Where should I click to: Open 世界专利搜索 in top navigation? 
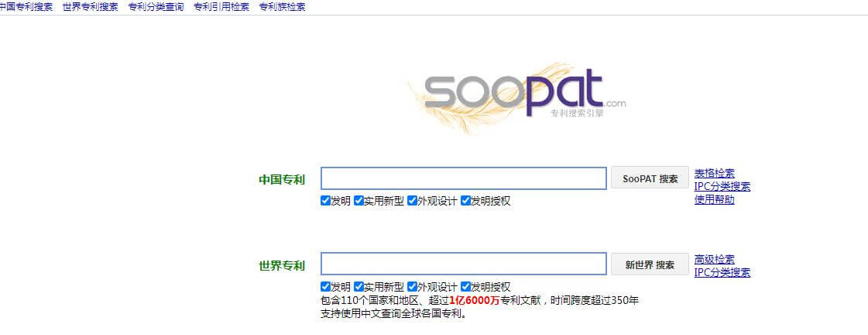pyautogui.click(x=91, y=7)
